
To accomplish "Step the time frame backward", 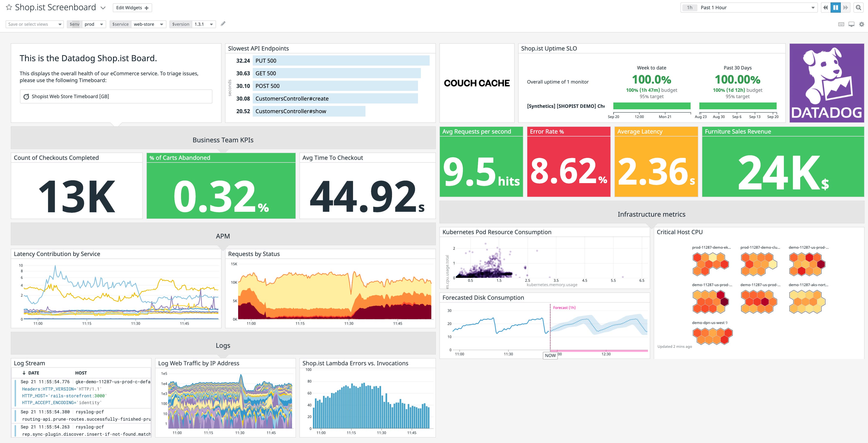I will 825,8.
